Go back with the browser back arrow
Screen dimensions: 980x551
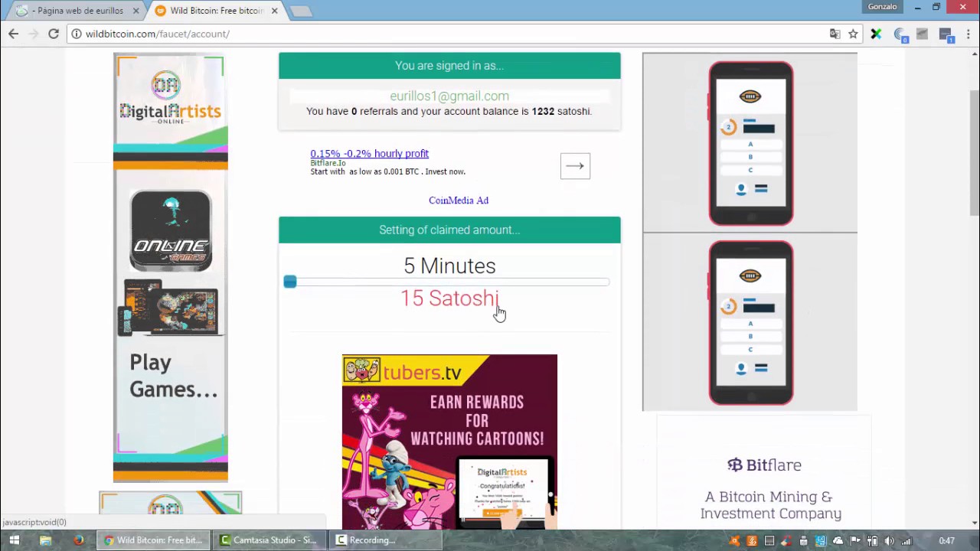click(13, 34)
